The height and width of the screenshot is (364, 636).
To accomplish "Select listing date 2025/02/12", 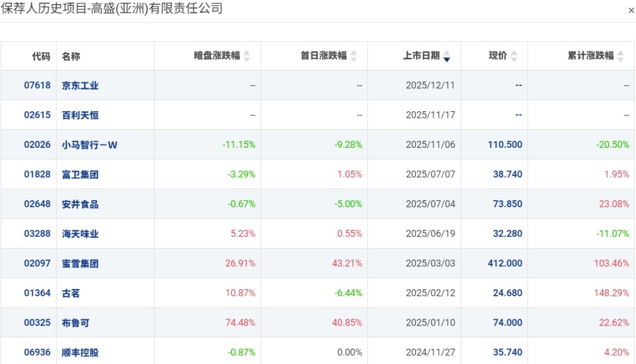I will pyautogui.click(x=430, y=293).
